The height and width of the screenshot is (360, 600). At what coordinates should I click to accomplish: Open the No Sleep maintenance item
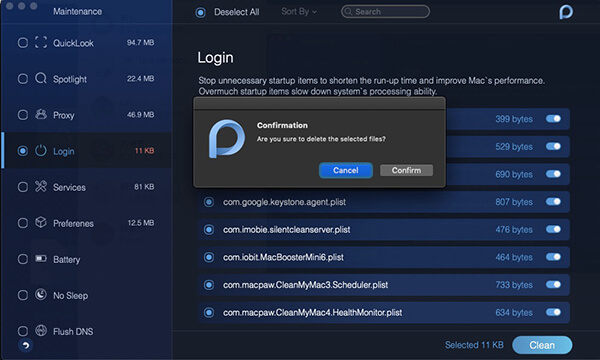click(x=86, y=295)
